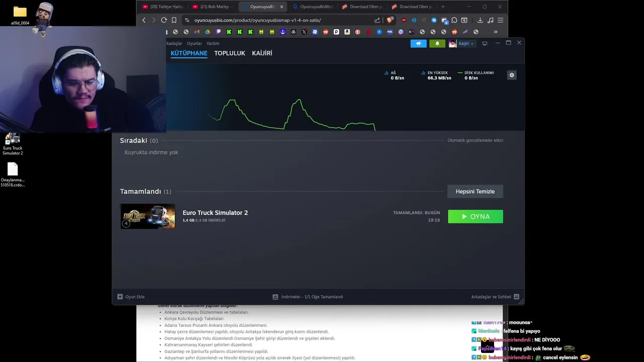644x362 pixels.
Task: Click the EN YÜKSEK peak speed stat
Action: click(436, 75)
